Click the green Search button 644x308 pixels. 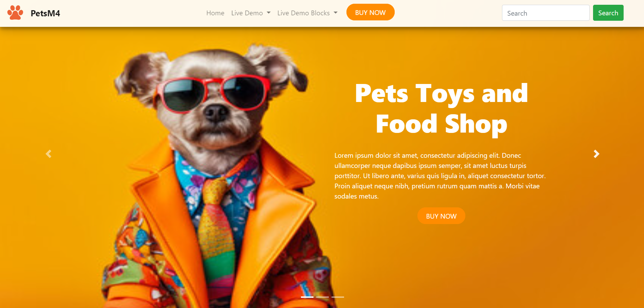pyautogui.click(x=608, y=13)
